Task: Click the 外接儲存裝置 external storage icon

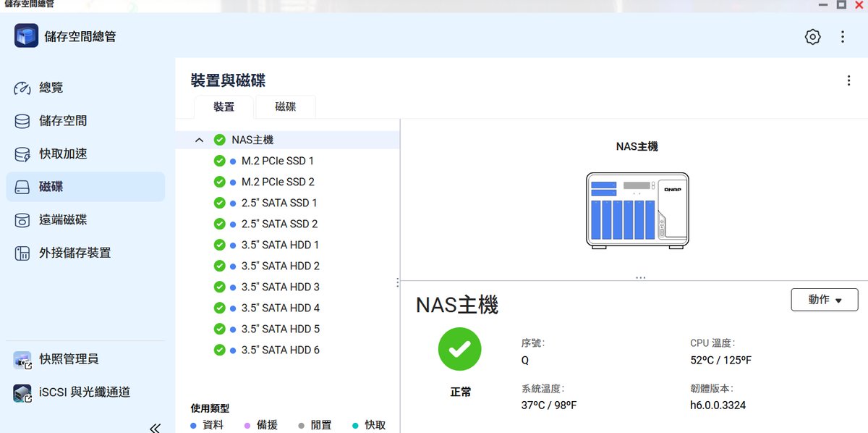Action: point(22,253)
